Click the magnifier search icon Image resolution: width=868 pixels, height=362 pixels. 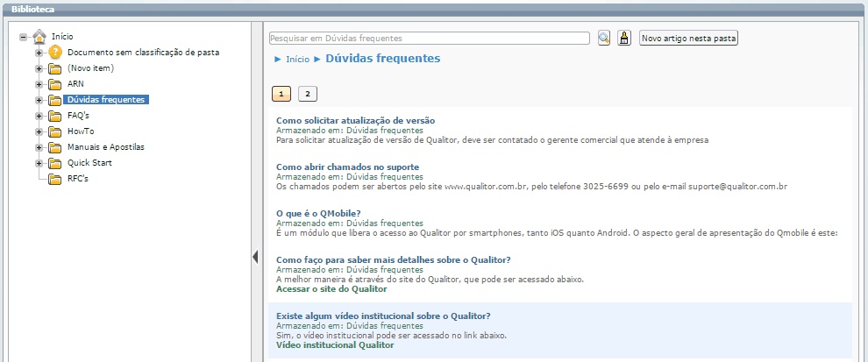point(604,38)
